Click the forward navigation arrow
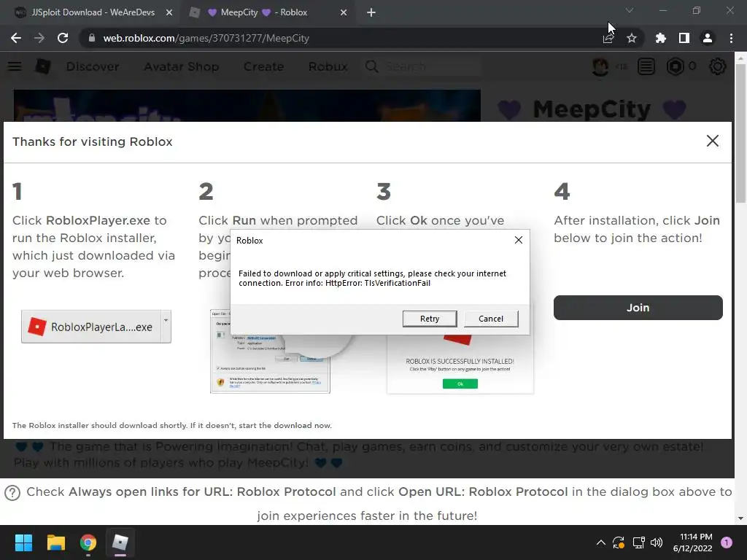This screenshot has width=747, height=560. coord(39,38)
